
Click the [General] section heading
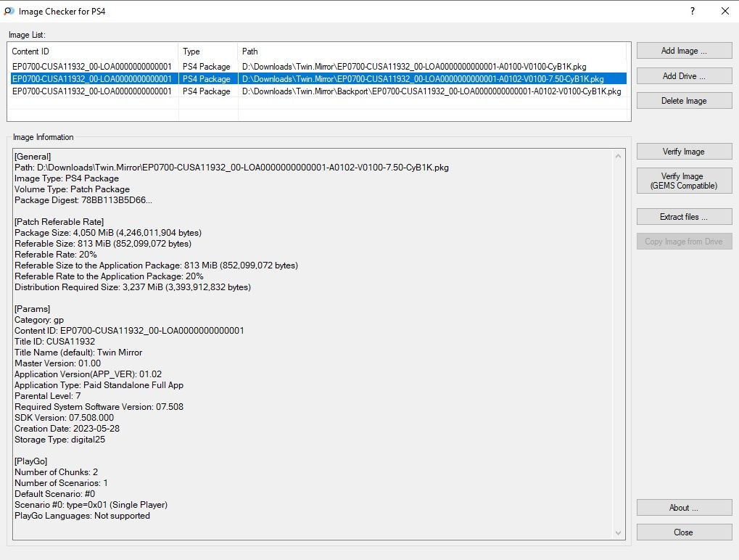(33, 157)
